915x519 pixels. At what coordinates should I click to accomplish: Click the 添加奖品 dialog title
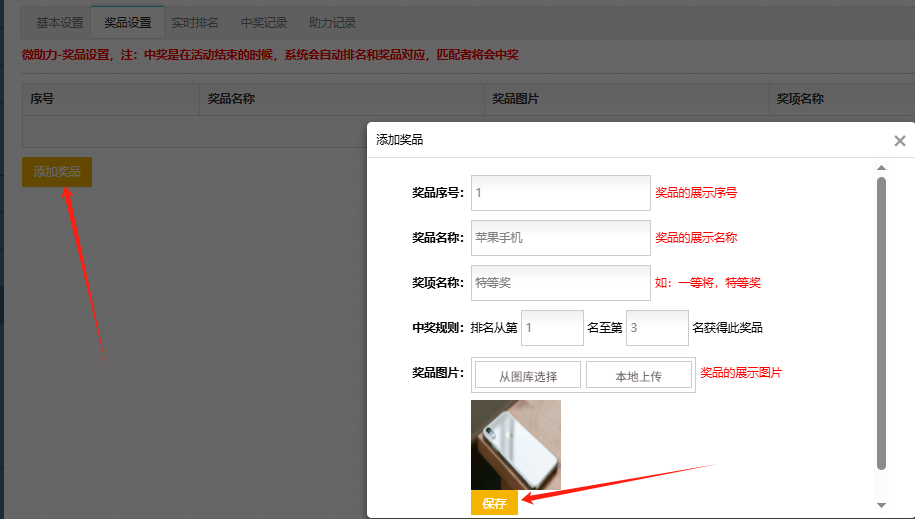coord(400,140)
